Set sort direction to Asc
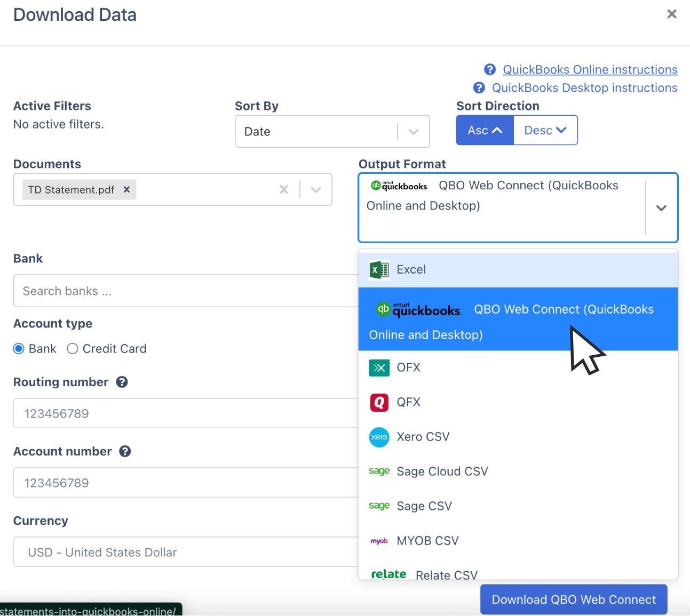This screenshot has height=616, width=690. pos(485,130)
